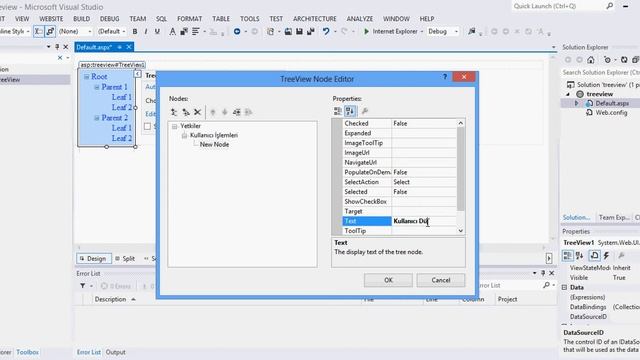
Task: Toggle Bold in the formatting toolbar
Action: tap(135, 31)
